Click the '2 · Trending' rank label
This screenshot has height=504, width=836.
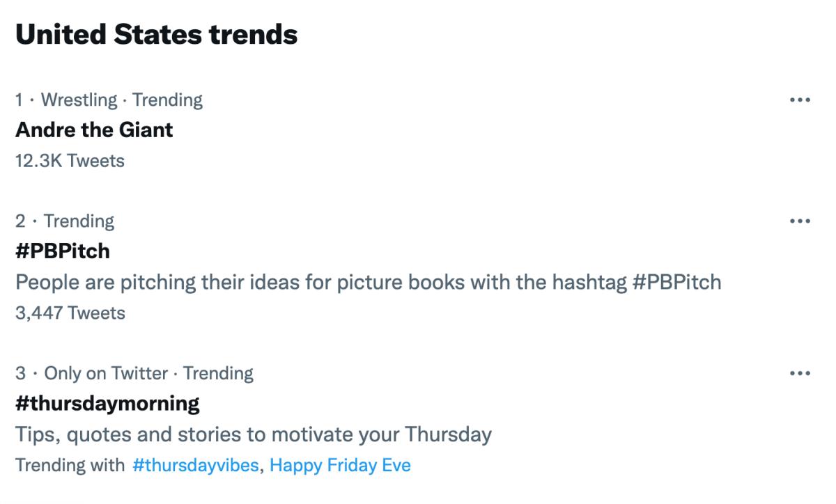coord(65,221)
